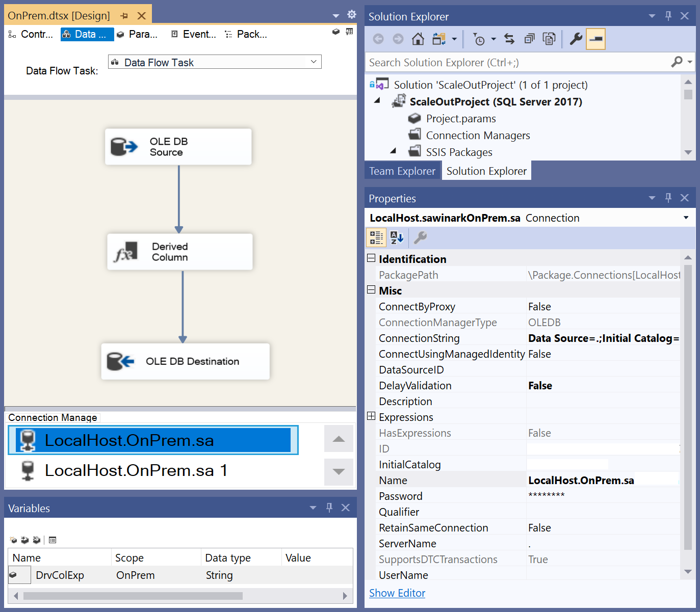Click the Show Editor link

pyautogui.click(x=397, y=593)
